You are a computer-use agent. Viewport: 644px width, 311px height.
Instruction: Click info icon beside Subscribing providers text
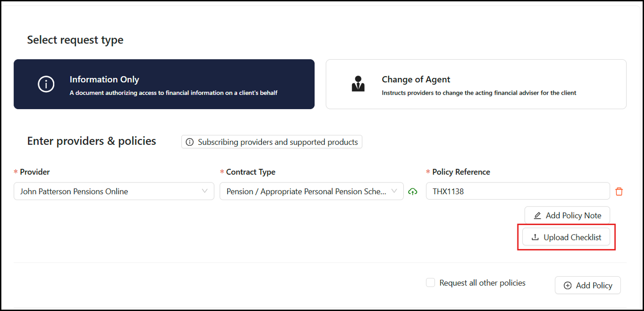pos(190,142)
